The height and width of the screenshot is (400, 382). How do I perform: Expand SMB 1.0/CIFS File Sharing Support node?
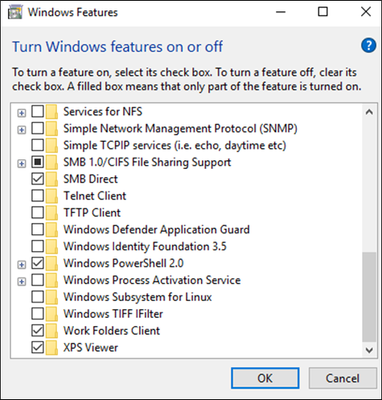[x=22, y=164]
